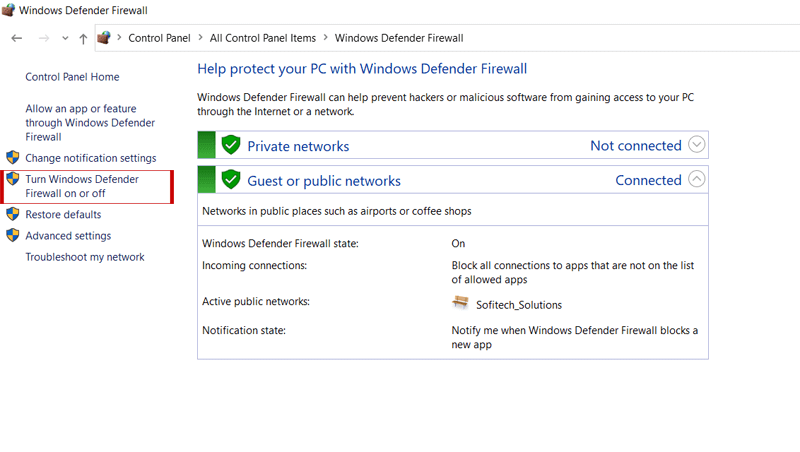Click the Windows Defender Firewall state label

coord(280,244)
